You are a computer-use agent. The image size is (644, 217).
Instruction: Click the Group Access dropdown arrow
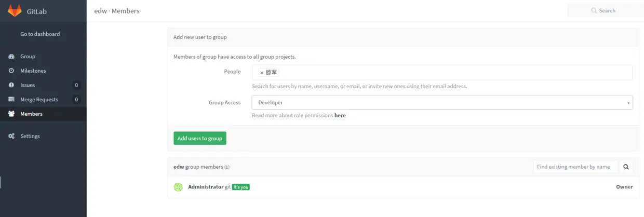629,103
